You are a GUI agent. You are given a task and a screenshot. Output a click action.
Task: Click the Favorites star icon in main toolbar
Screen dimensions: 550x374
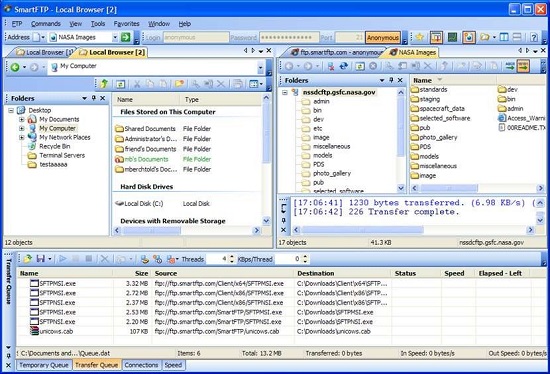(420, 37)
